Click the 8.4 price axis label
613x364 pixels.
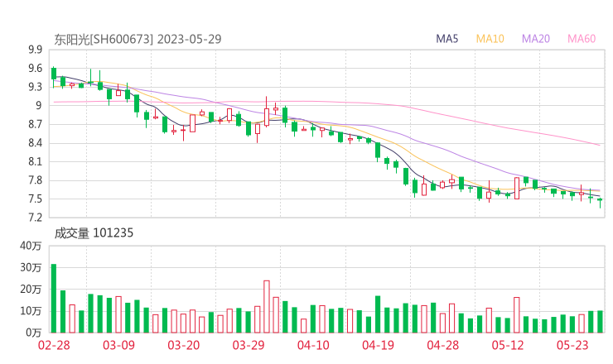tap(35, 143)
